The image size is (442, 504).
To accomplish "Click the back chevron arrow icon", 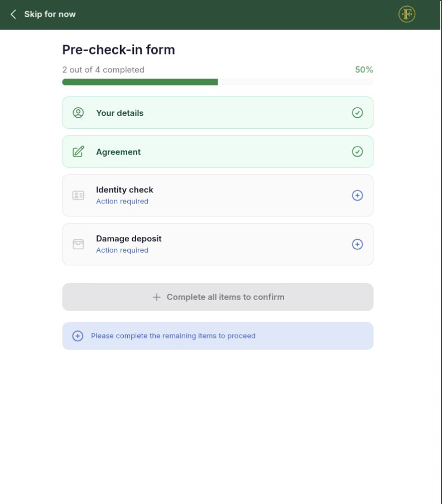I will (13, 14).
